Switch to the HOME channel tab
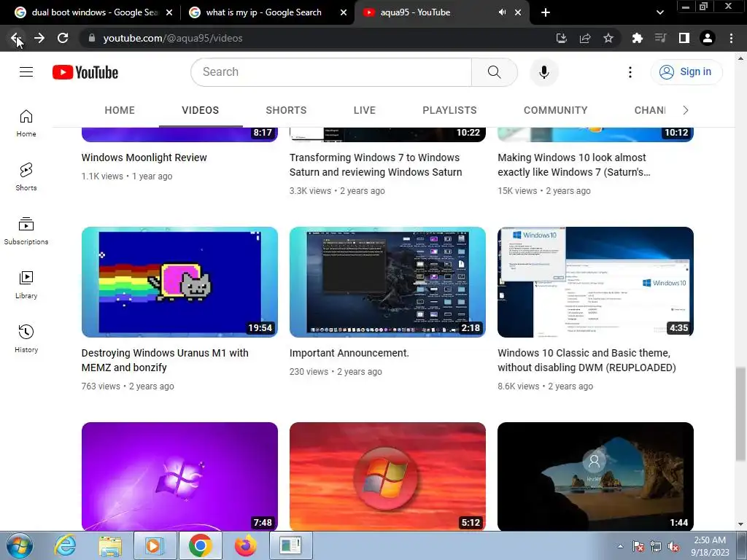The image size is (747, 560). click(120, 110)
